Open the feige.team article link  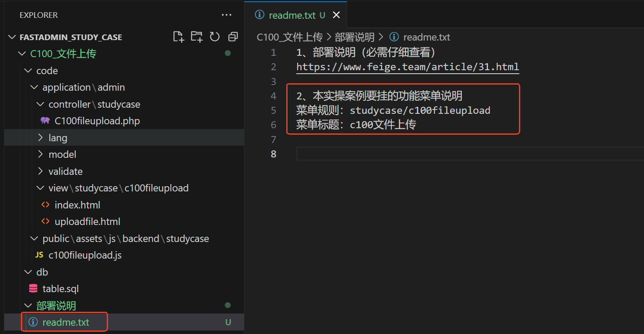coord(407,67)
